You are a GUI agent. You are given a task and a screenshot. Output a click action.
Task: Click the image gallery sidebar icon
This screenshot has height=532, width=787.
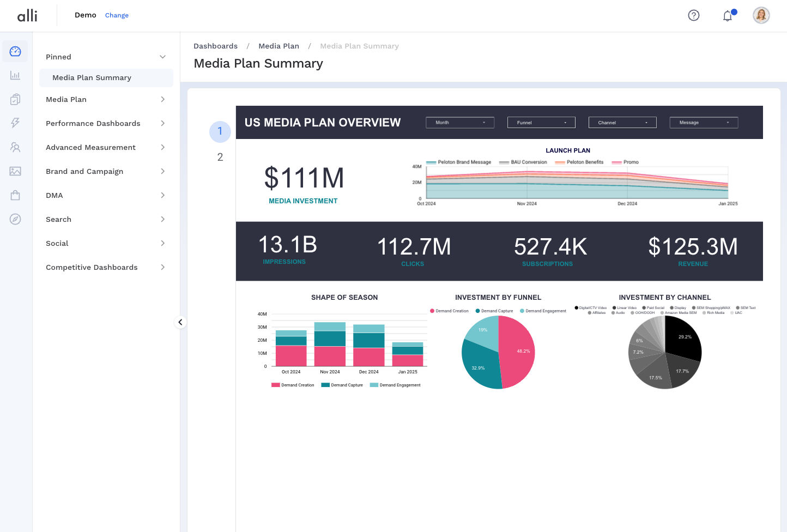tap(15, 171)
